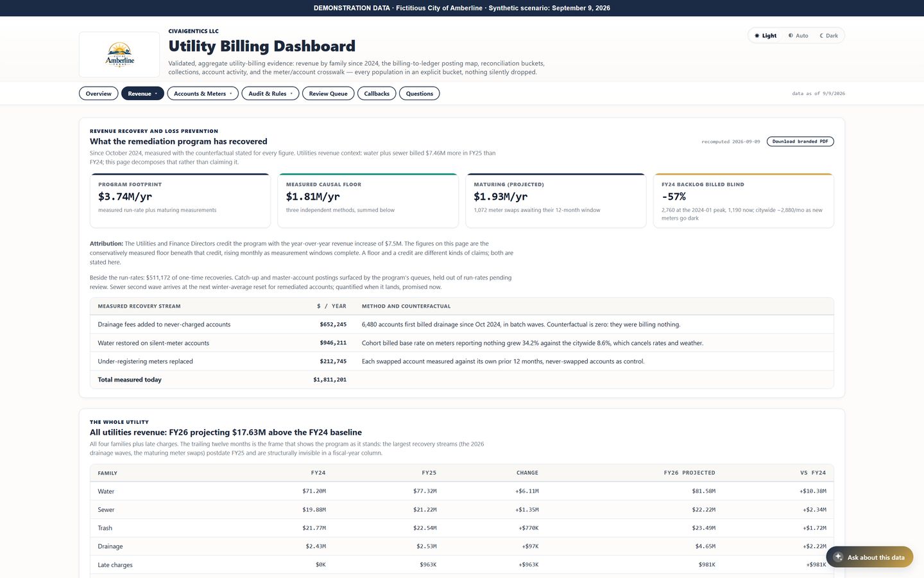
Task: Click the 'Method and Counterfactual' column header
Action: [x=406, y=306]
